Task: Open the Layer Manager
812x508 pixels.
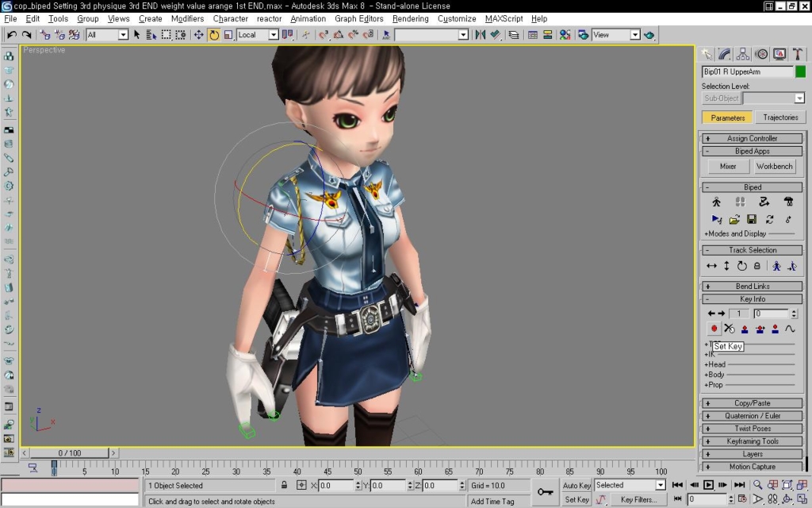Action: pos(514,35)
